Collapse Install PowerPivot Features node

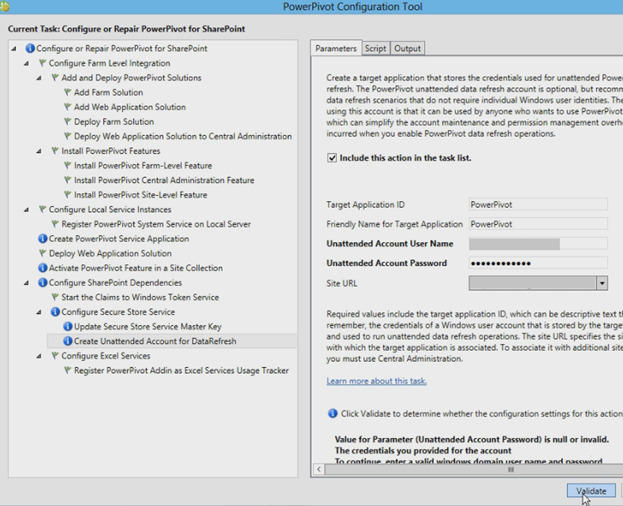click(x=39, y=151)
